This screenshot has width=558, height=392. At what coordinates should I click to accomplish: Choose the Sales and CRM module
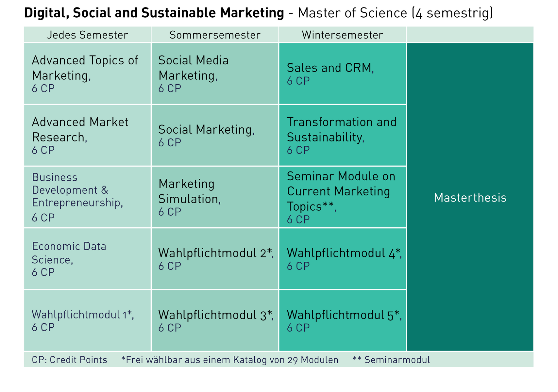(342, 73)
